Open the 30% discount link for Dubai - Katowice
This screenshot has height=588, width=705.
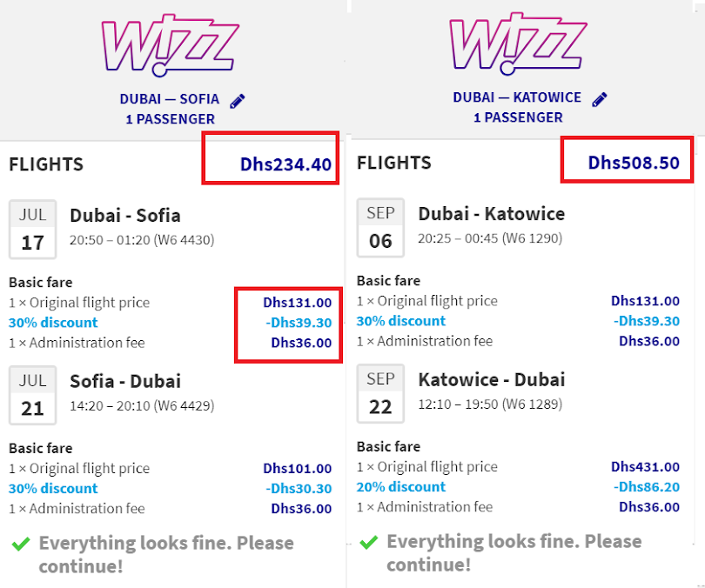(400, 321)
